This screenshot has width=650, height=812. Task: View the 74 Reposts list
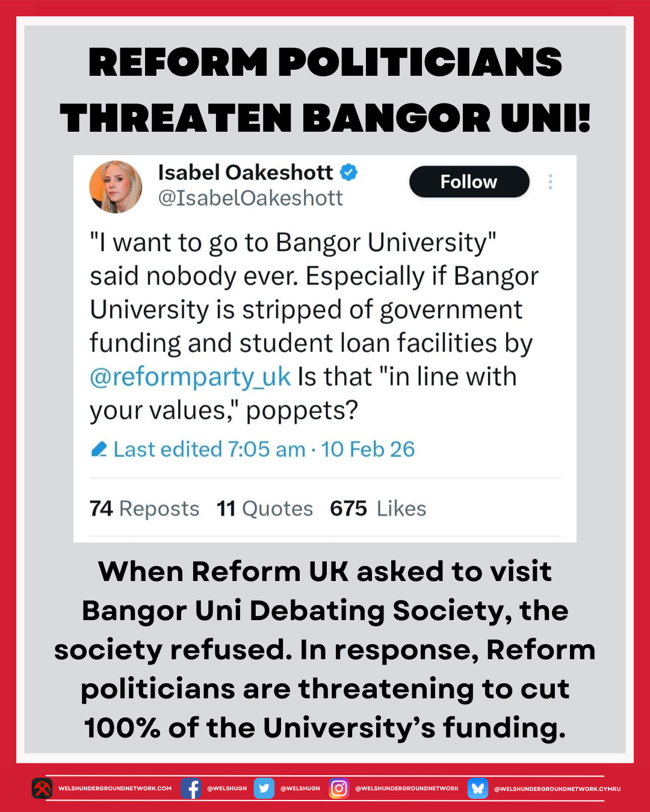[144, 509]
